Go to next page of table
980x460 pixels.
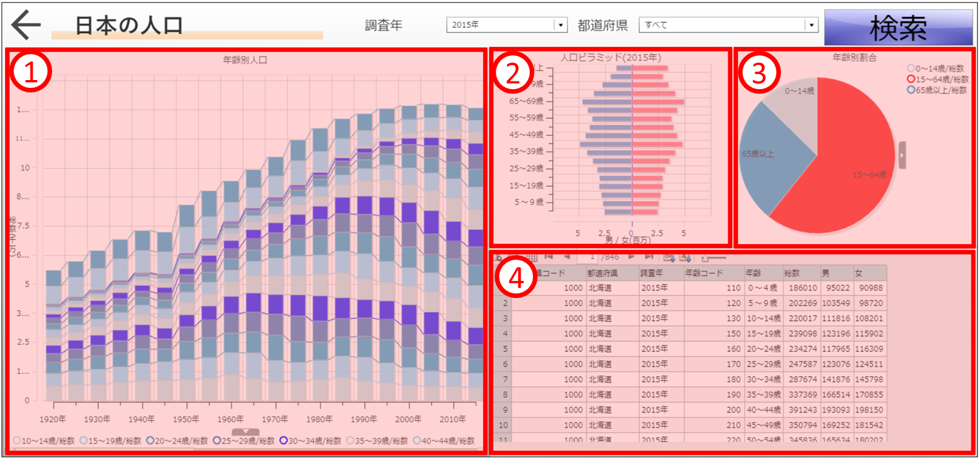point(630,258)
